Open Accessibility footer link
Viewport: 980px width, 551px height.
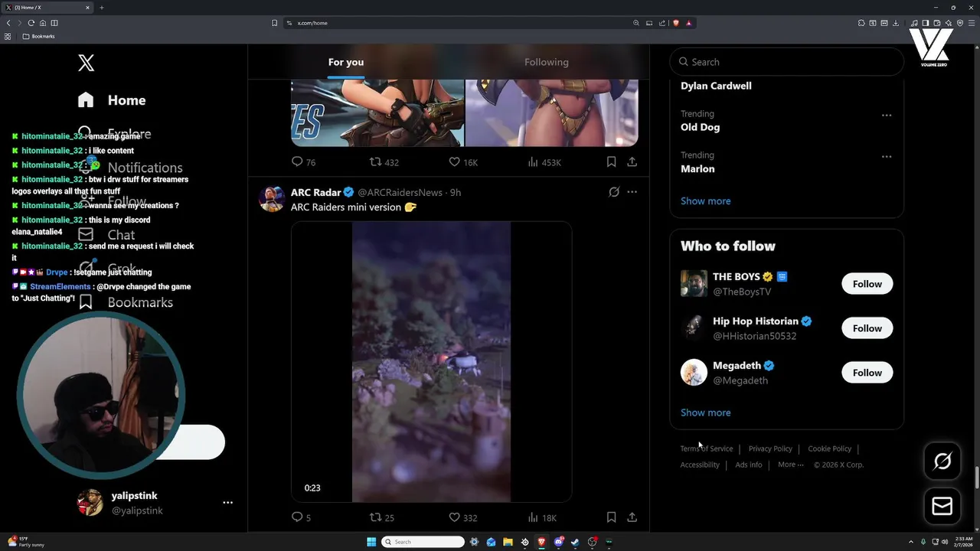tap(700, 465)
